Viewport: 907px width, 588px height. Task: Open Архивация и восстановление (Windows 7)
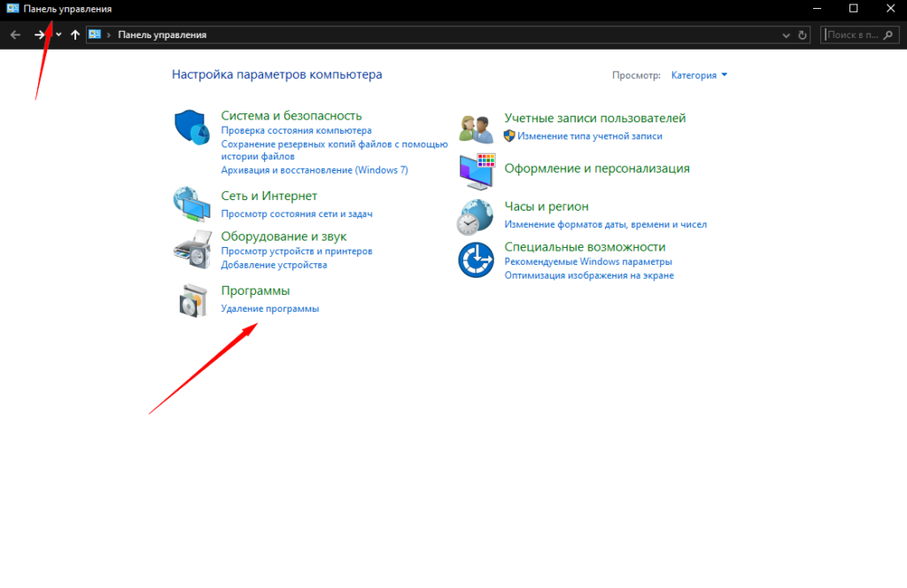[x=314, y=170]
